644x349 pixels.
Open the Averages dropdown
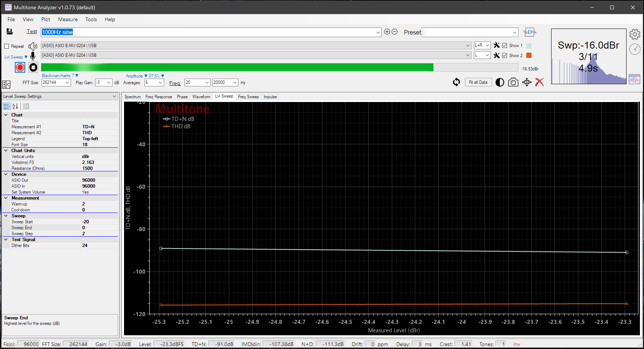click(x=160, y=82)
